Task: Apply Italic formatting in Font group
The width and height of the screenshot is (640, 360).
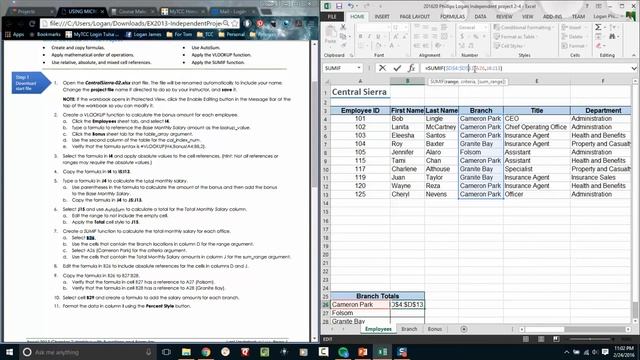Action: coord(369,36)
